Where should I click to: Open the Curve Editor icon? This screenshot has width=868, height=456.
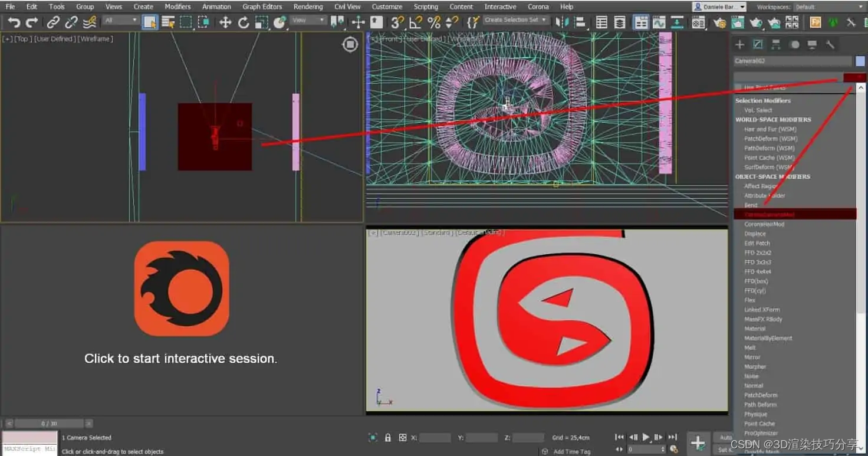pyautogui.click(x=659, y=22)
